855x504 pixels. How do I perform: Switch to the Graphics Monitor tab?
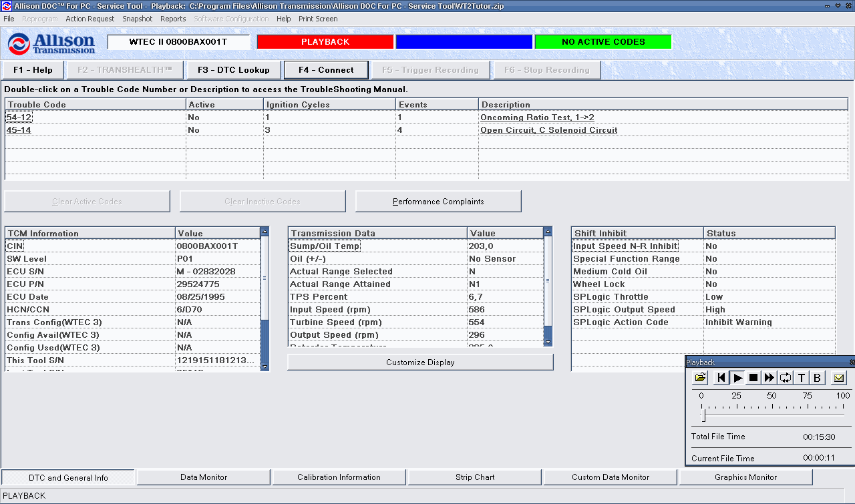[745, 477]
